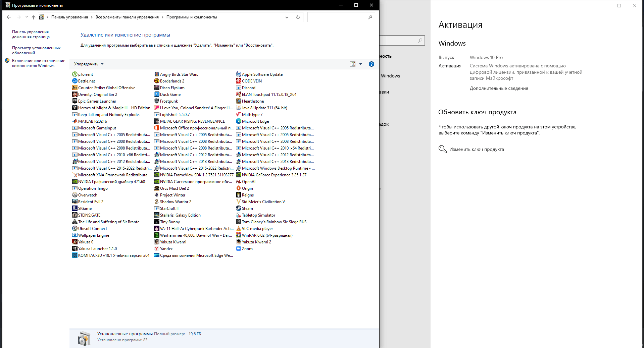
Task: Select КОМПАС-3D v18.1 entry
Action: coord(111,255)
